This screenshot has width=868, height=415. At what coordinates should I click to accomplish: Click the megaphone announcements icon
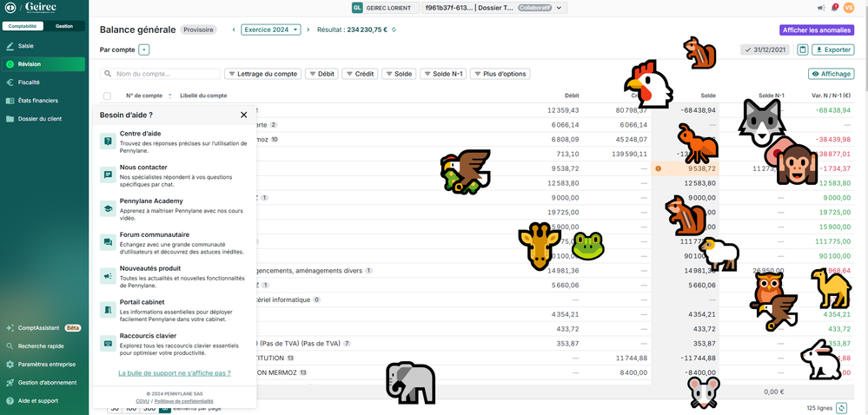(x=108, y=276)
